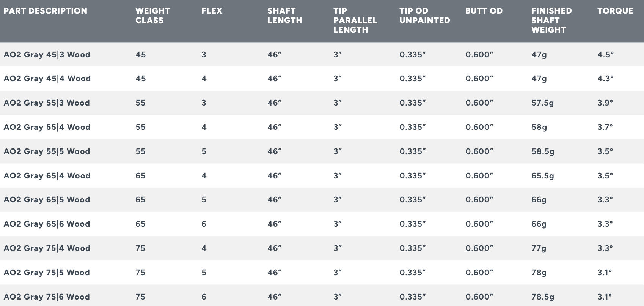Image resolution: width=644 pixels, height=306 pixels.
Task: Click the Part Description column header
Action: (x=46, y=11)
